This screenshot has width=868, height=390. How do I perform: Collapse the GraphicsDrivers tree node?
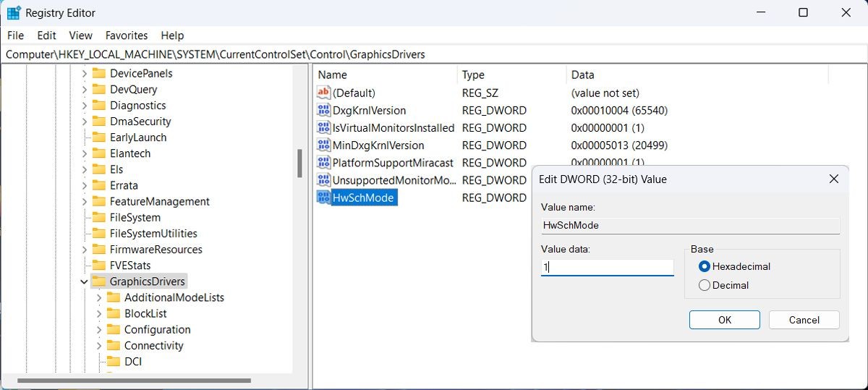coord(84,281)
